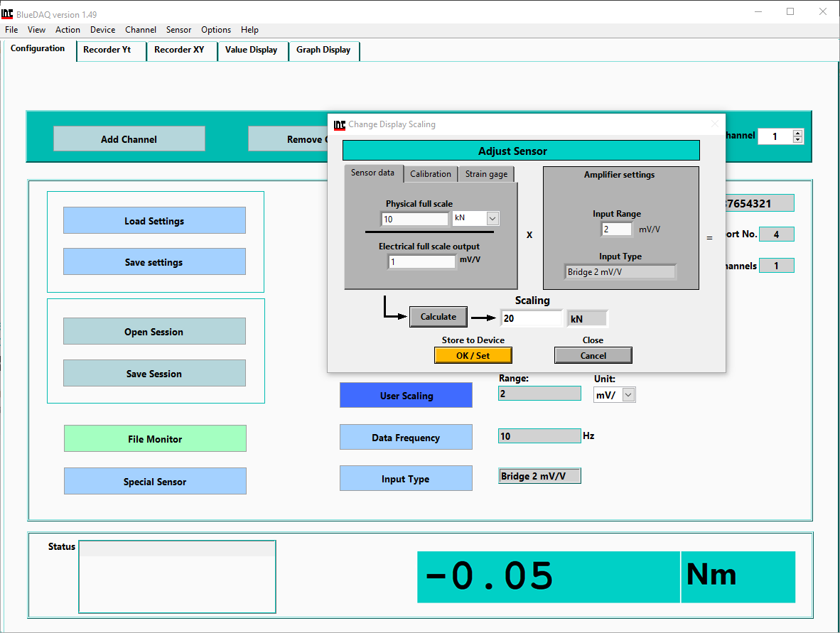Click the Physical full scale input field

(414, 219)
